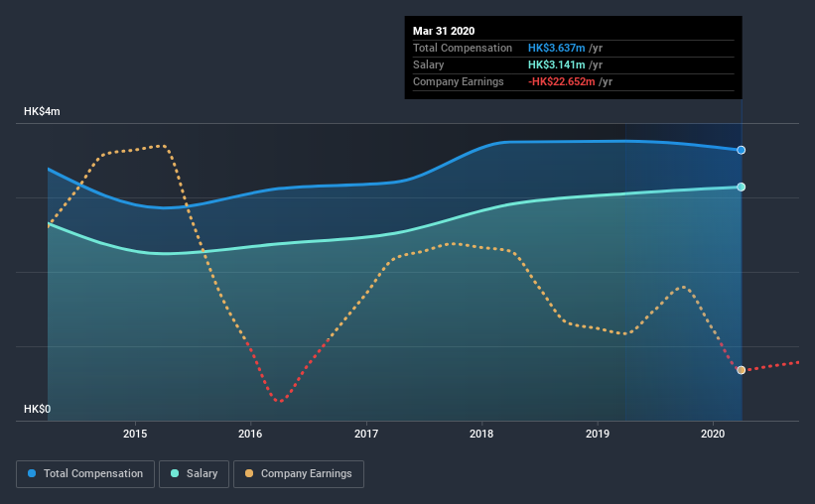Select the 2017 axis label
This screenshot has height=504, width=815.
point(366,434)
